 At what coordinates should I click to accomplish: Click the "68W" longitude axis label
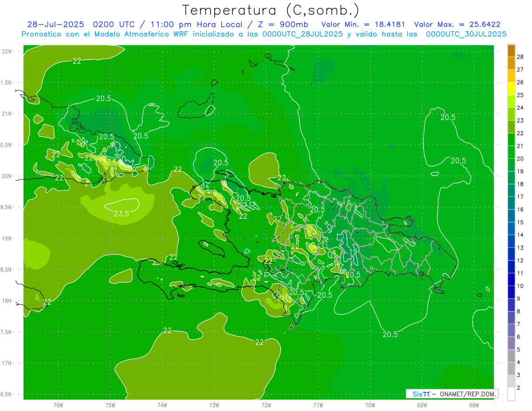473,405
